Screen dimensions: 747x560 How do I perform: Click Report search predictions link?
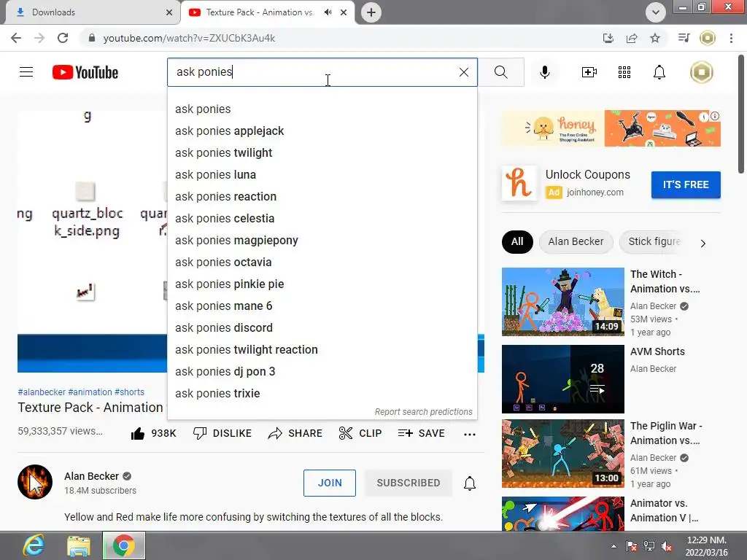tap(424, 412)
